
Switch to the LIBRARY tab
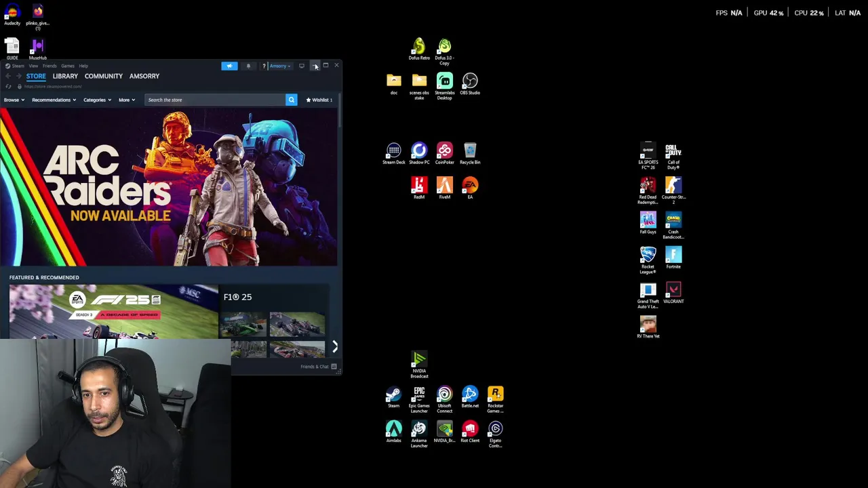tap(65, 76)
